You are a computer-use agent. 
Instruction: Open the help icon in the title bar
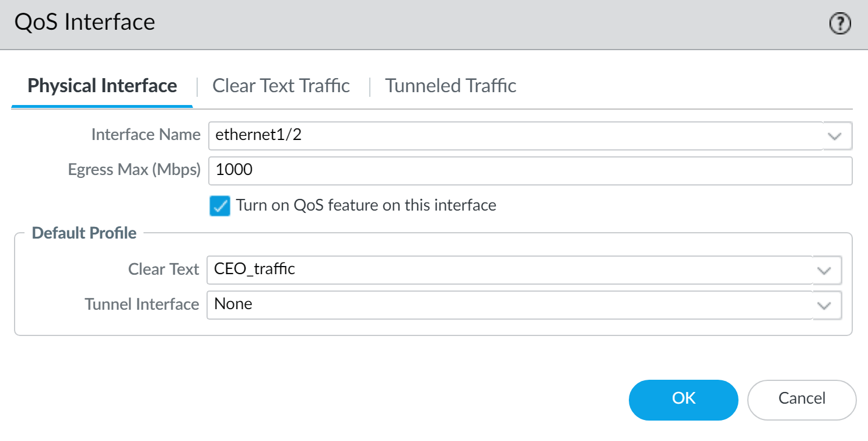(839, 23)
